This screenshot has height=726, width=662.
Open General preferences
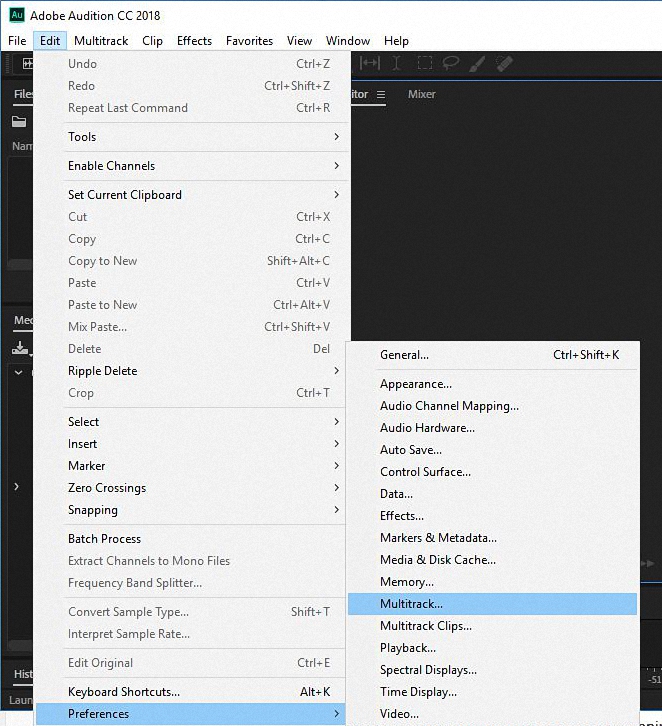(493, 355)
